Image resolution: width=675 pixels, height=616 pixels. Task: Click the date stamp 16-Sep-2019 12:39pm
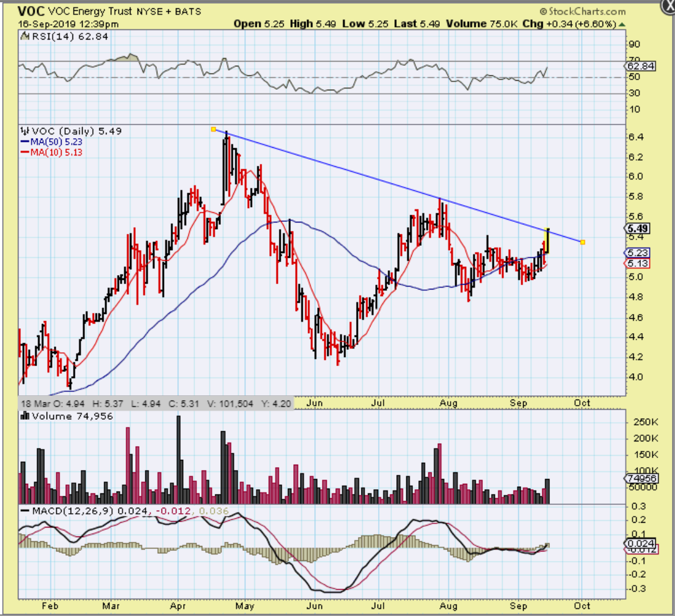point(68,24)
